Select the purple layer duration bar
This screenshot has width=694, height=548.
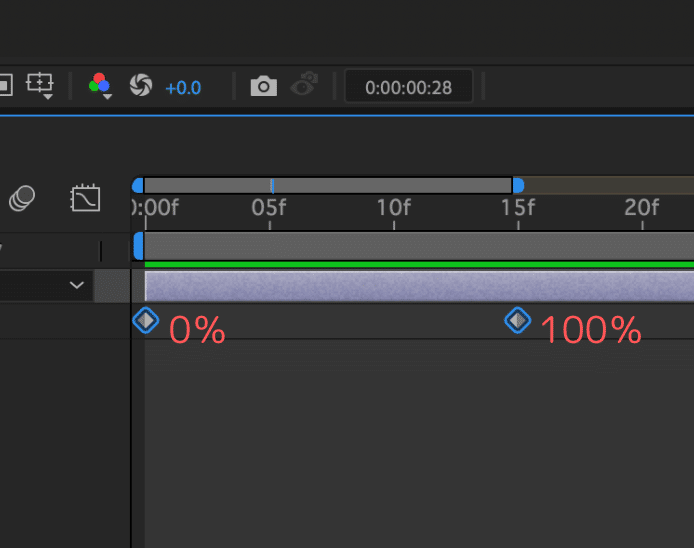tap(420, 286)
